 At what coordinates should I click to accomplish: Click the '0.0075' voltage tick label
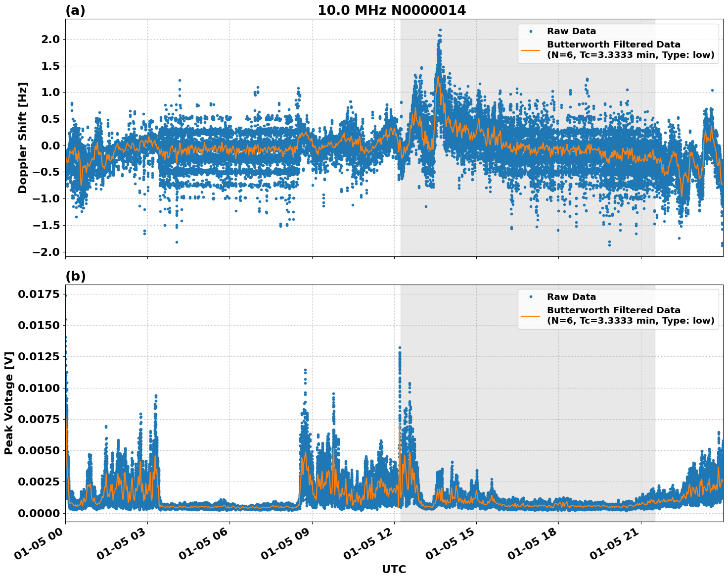(39, 419)
